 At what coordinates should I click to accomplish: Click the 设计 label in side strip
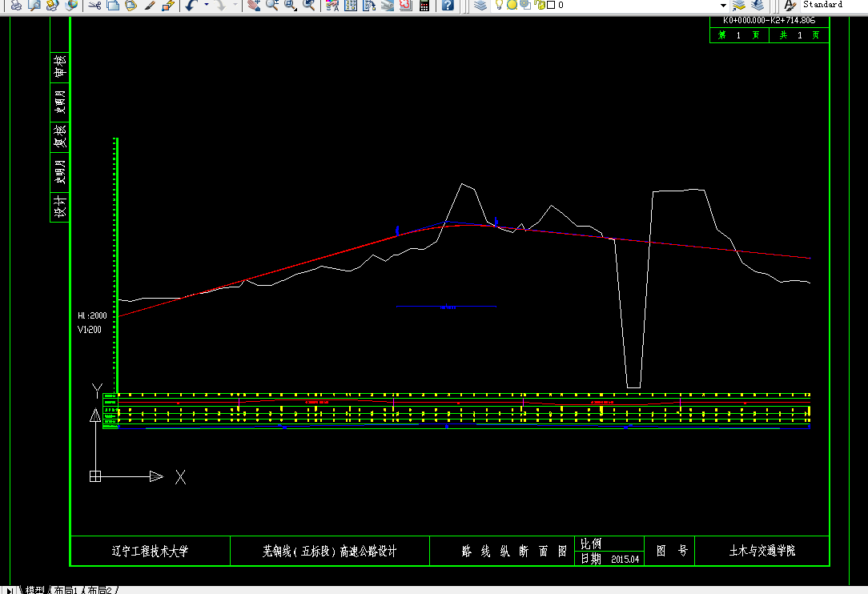tap(60, 207)
